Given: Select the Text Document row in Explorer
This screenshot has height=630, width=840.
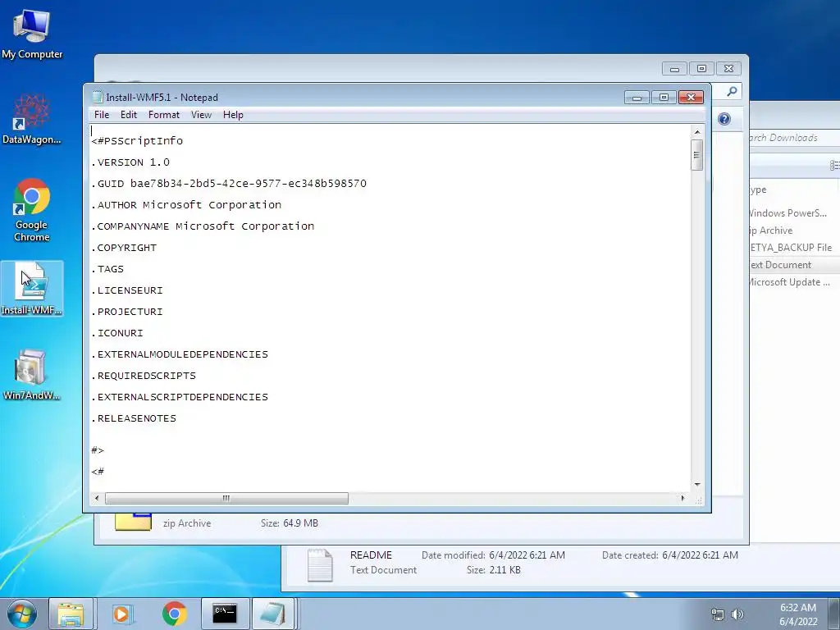Looking at the screenshot, I should click(x=794, y=265).
